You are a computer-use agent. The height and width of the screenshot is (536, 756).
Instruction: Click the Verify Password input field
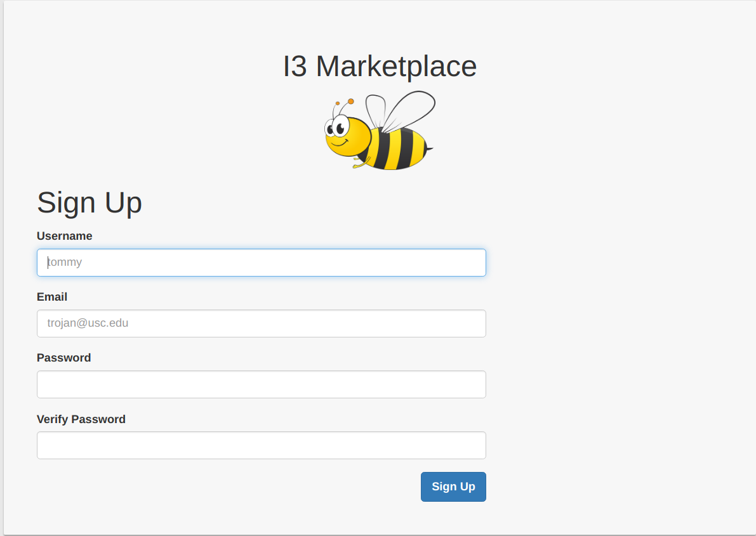(262, 445)
